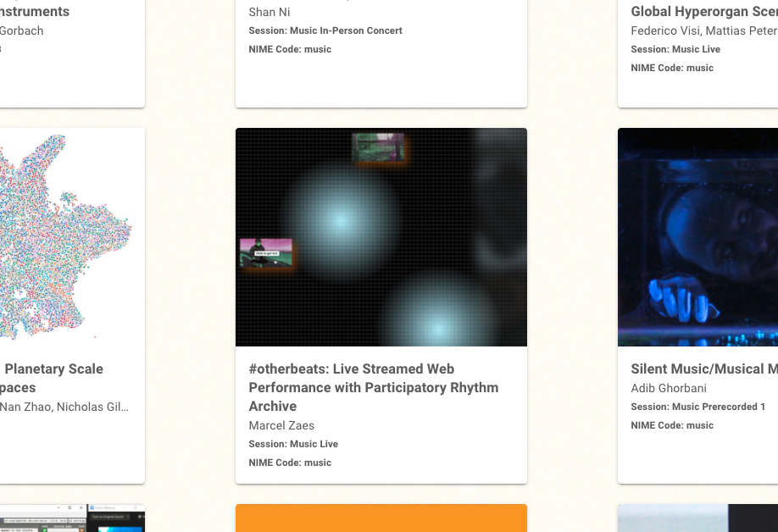Select author name Shan Ni
The width and height of the screenshot is (778, 532).
270,12
